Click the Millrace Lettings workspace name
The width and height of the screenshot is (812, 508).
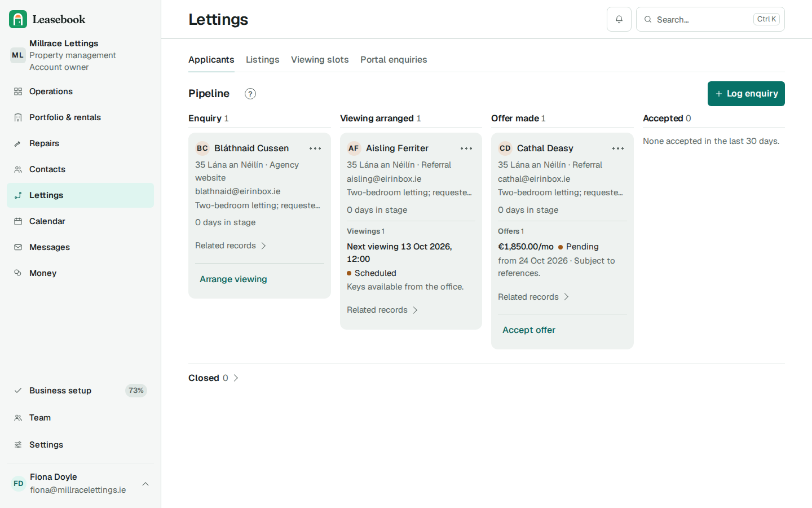(x=64, y=43)
